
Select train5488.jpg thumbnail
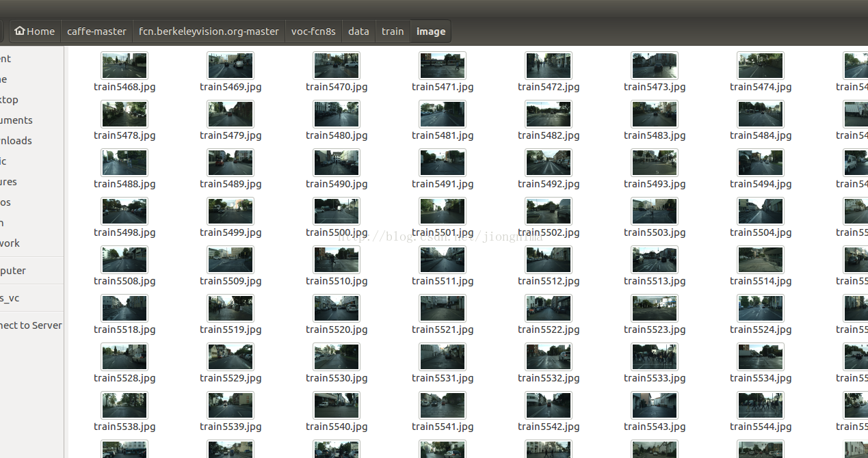pos(124,163)
